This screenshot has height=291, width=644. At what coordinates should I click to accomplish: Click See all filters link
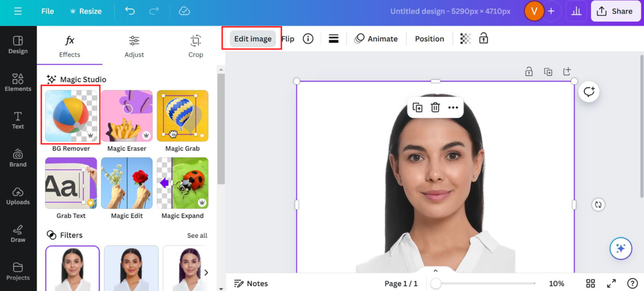pos(197,235)
